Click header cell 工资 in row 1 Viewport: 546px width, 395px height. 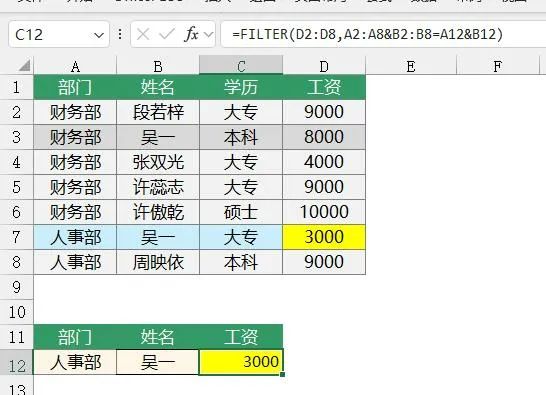coord(324,87)
